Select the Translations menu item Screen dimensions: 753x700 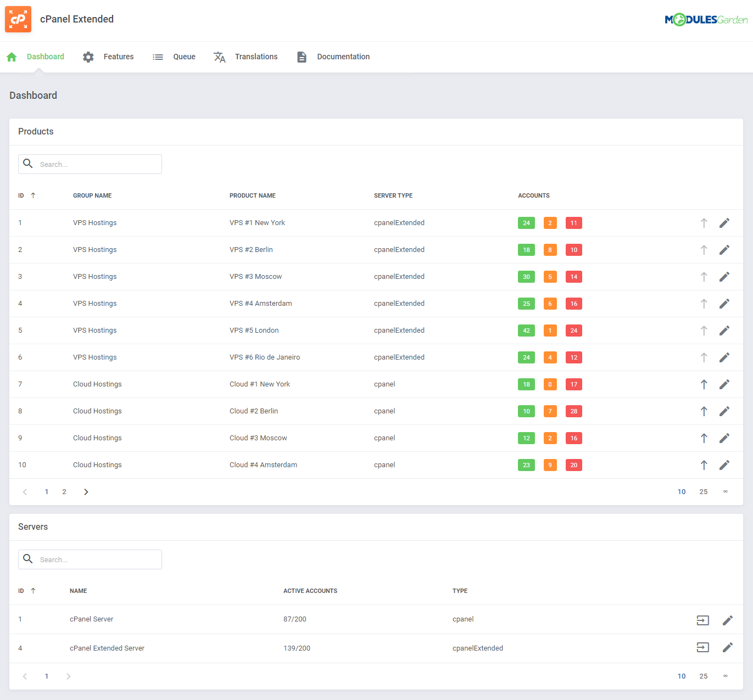[256, 57]
